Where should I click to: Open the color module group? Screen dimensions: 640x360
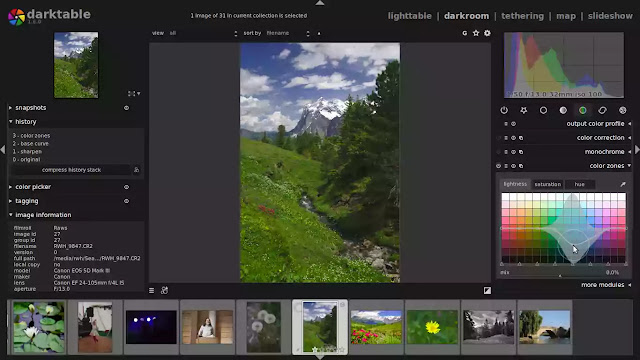582,110
